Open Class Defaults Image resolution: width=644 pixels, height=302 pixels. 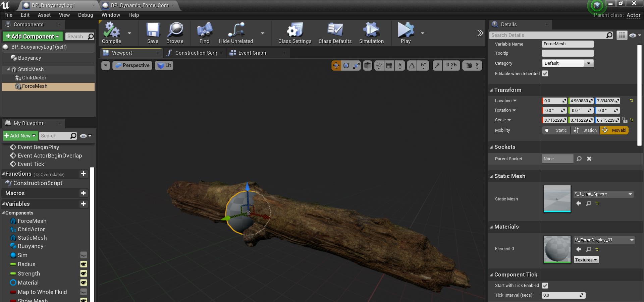(335, 33)
